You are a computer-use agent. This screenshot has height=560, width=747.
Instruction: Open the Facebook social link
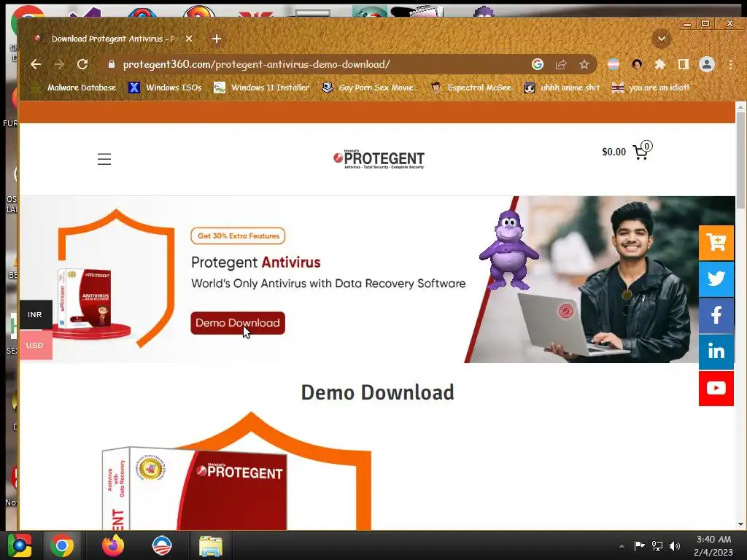tap(716, 315)
